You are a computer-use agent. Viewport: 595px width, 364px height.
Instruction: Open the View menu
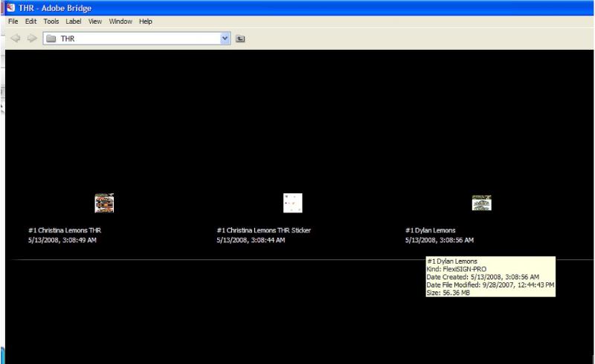pos(95,22)
